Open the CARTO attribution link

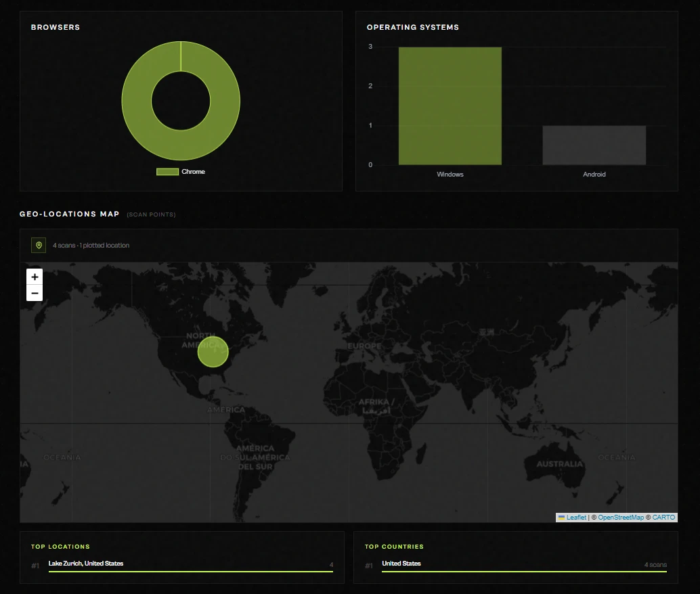(663, 518)
